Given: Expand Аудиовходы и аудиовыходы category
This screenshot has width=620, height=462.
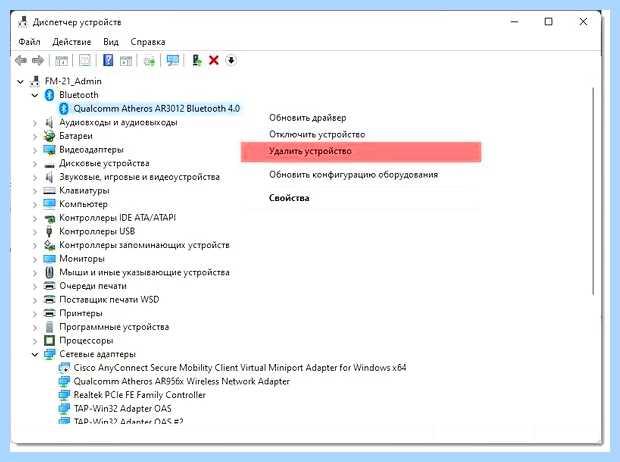Looking at the screenshot, I should [35, 123].
